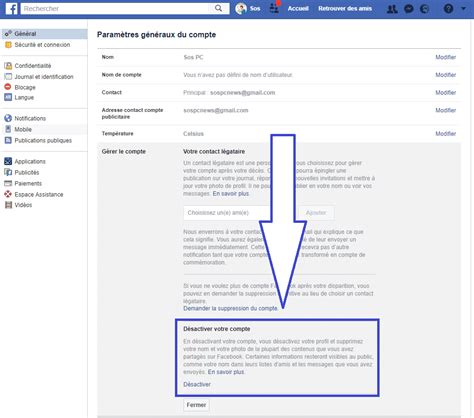
Task: Focus the Choisissez un(e) ami(e) field
Action: click(x=227, y=213)
